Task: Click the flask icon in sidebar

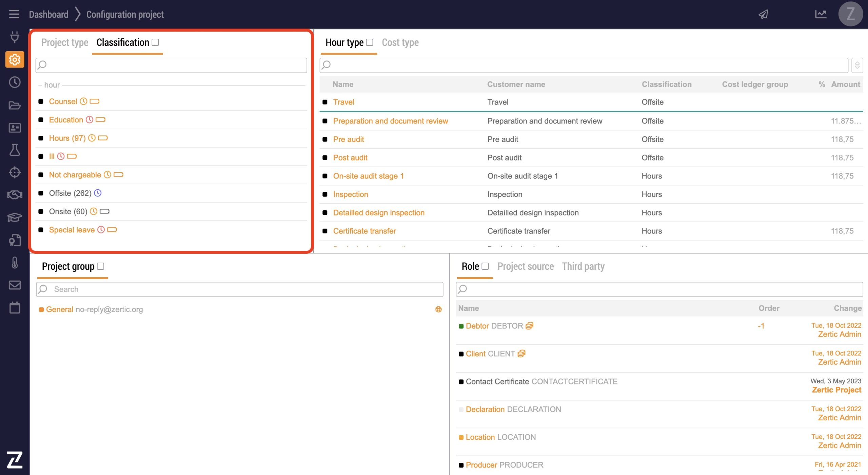Action: (15, 150)
